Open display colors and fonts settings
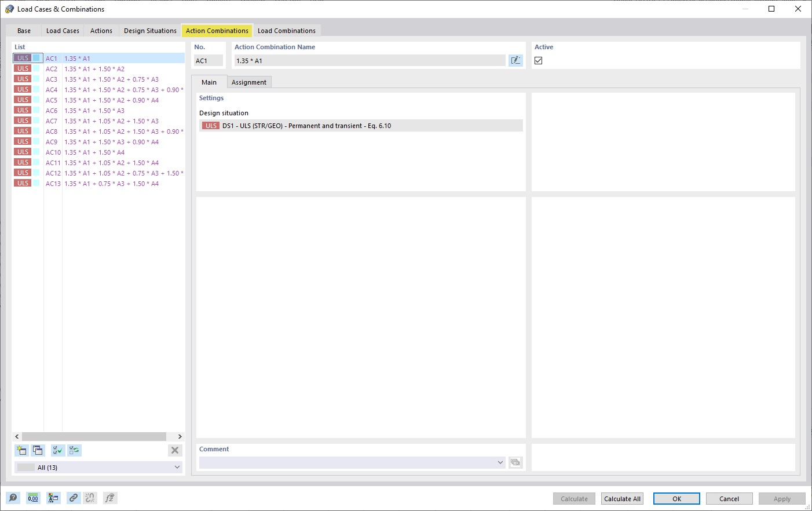Image resolution: width=812 pixels, height=511 pixels. pyautogui.click(x=53, y=498)
